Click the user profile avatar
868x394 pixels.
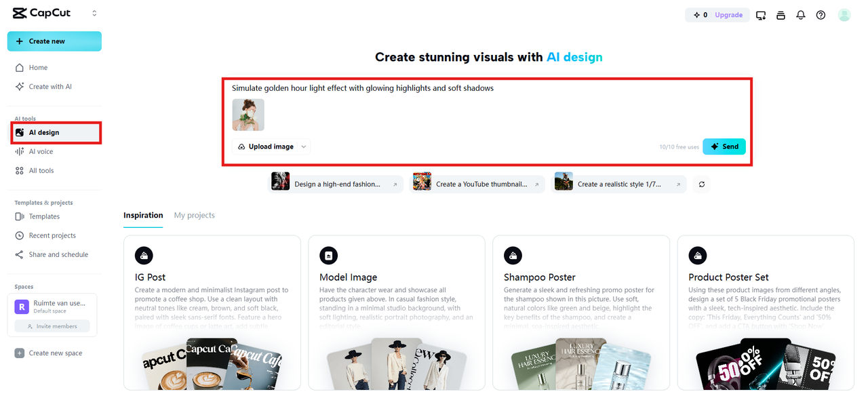844,15
